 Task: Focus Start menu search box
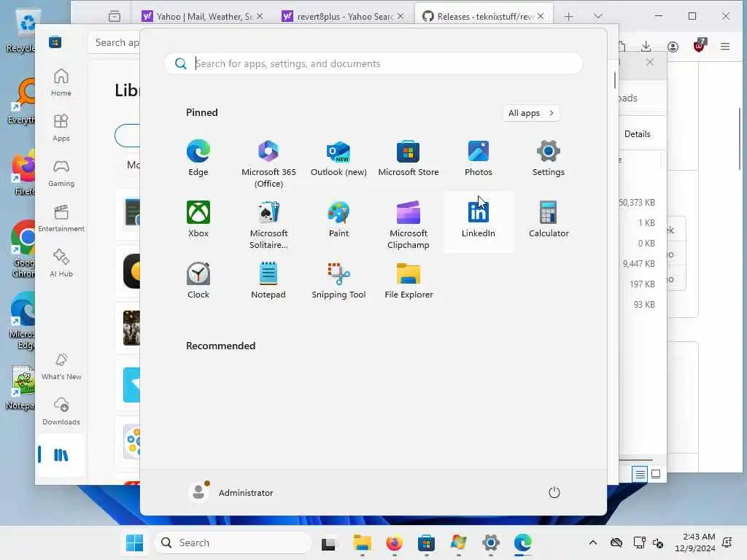373,64
